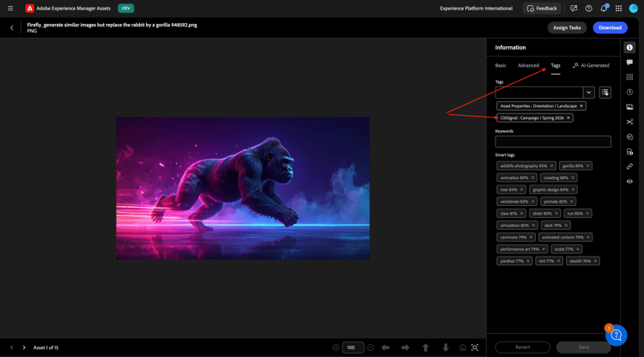Click the zoom percentage field showing 100
Screen dimensions: 644x357
tap(353, 348)
